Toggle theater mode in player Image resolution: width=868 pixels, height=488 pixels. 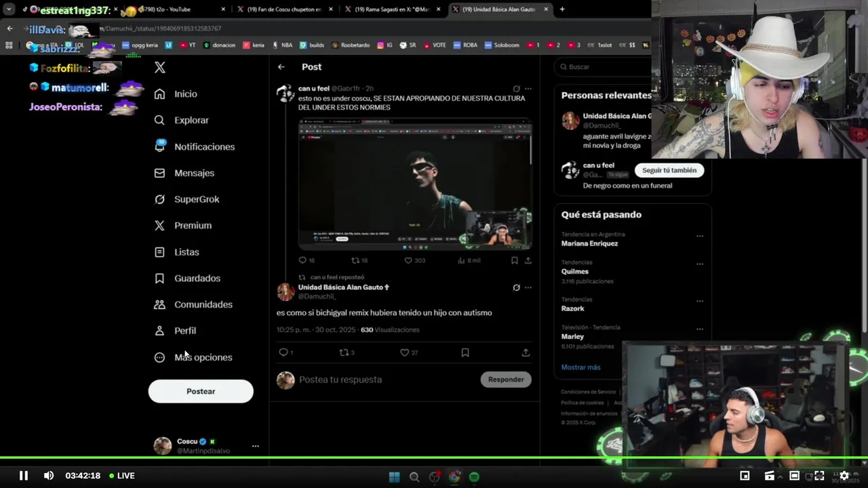click(794, 476)
